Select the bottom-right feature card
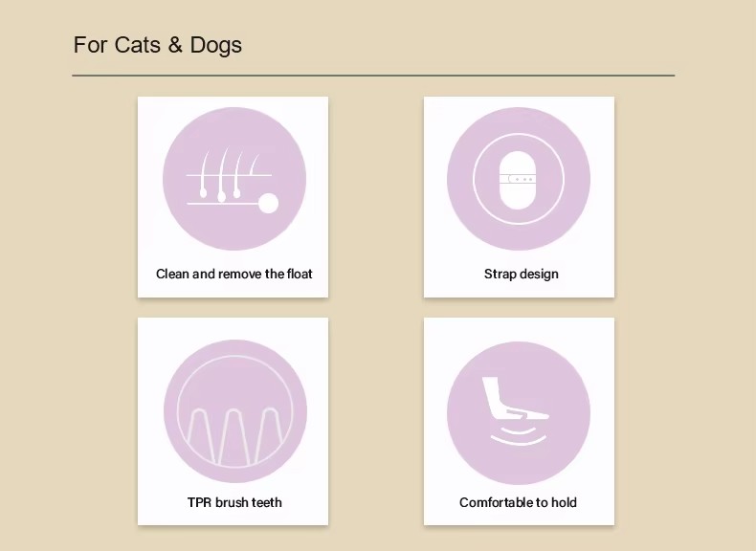 coord(520,421)
